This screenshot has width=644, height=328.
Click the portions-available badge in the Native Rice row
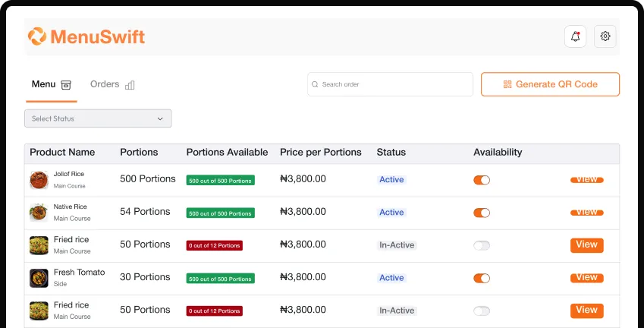tap(221, 213)
